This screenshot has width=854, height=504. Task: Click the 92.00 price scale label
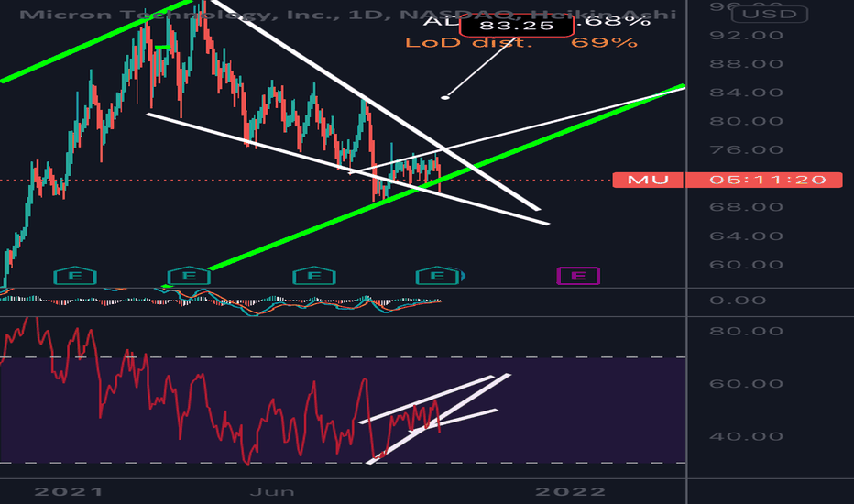click(x=746, y=36)
